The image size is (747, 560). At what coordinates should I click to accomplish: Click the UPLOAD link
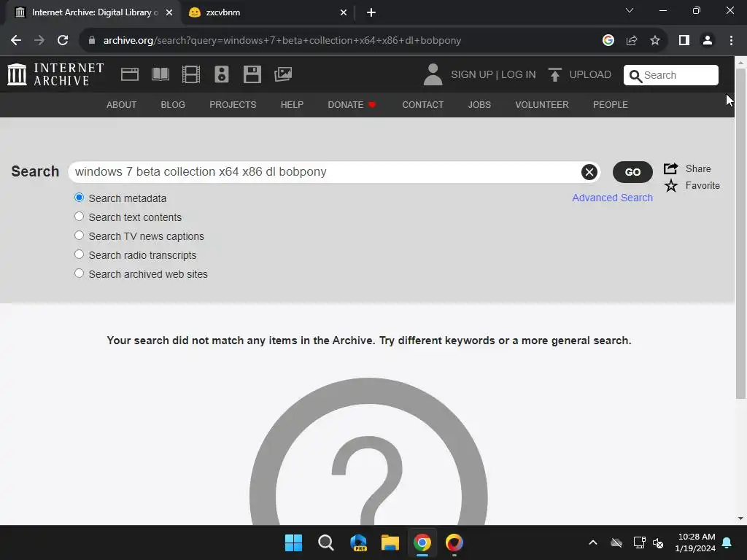click(x=590, y=75)
